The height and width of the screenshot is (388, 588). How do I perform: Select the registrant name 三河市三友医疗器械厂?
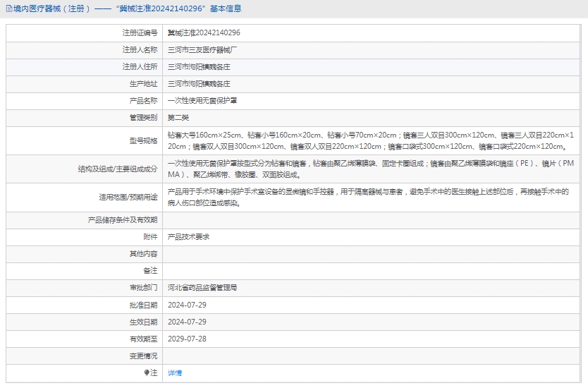tap(202, 50)
